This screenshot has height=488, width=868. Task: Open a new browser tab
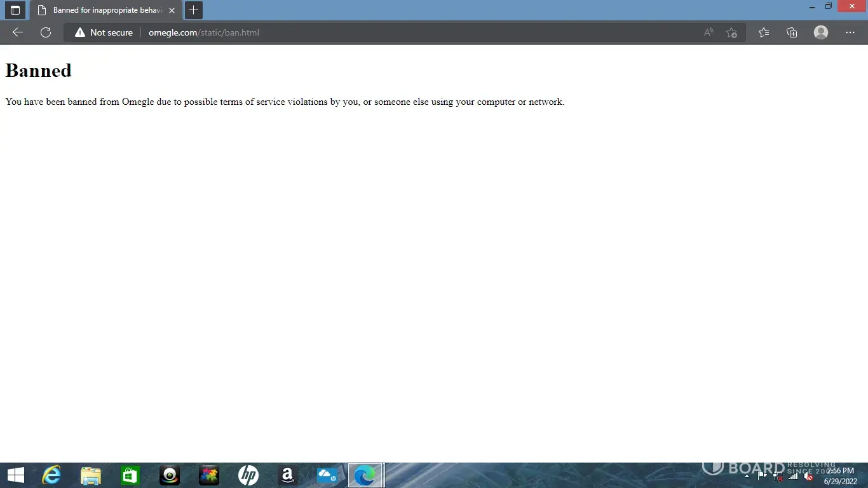[194, 10]
